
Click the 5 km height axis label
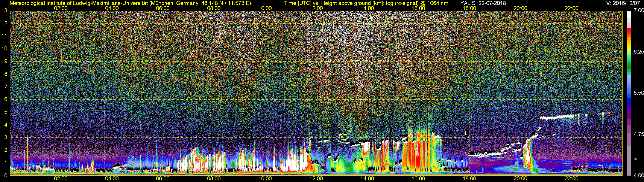coord(6,112)
